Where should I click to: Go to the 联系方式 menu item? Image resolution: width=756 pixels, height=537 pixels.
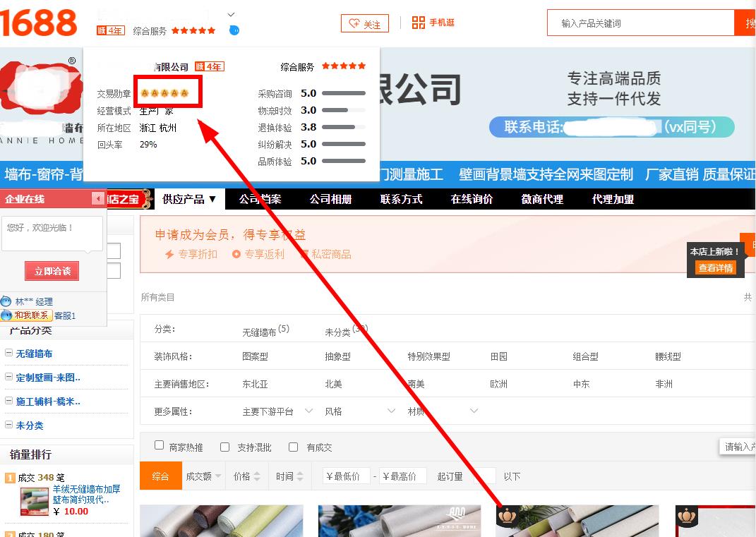(401, 200)
